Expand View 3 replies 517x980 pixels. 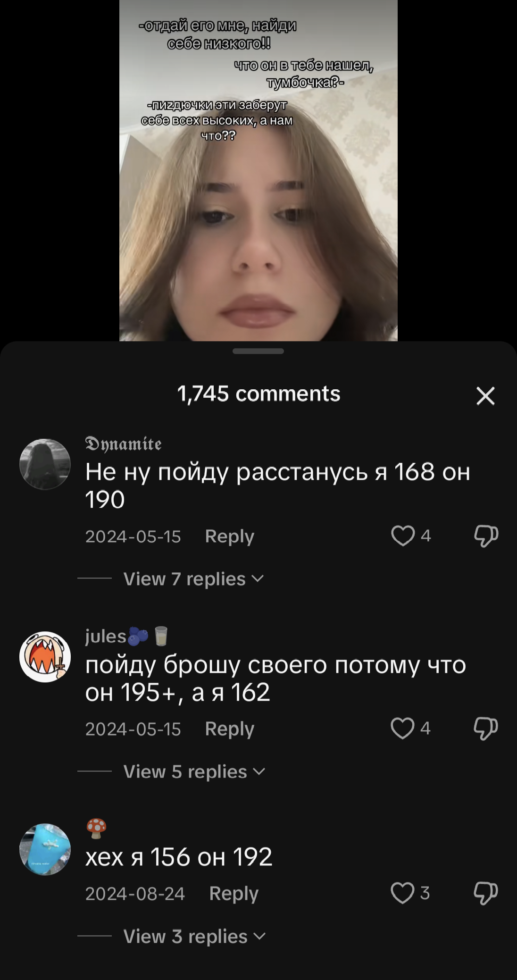tap(194, 937)
